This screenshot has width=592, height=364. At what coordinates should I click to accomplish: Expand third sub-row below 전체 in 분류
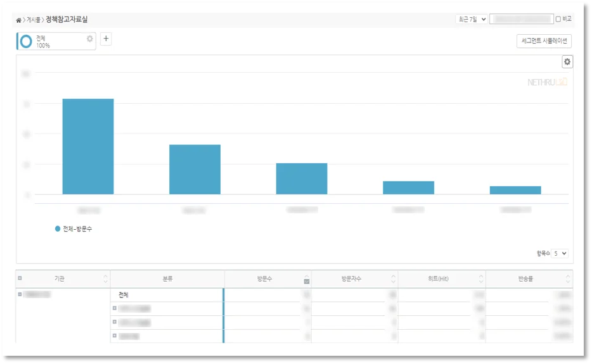[114, 336]
